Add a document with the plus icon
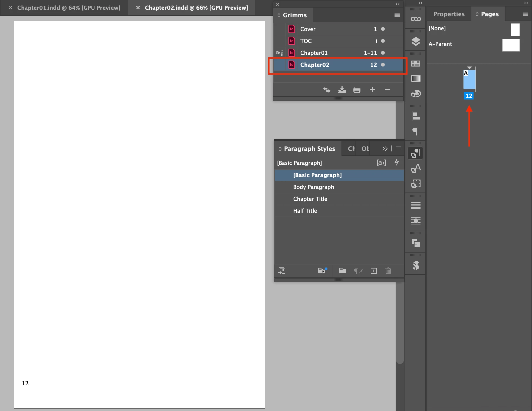 (x=372, y=90)
